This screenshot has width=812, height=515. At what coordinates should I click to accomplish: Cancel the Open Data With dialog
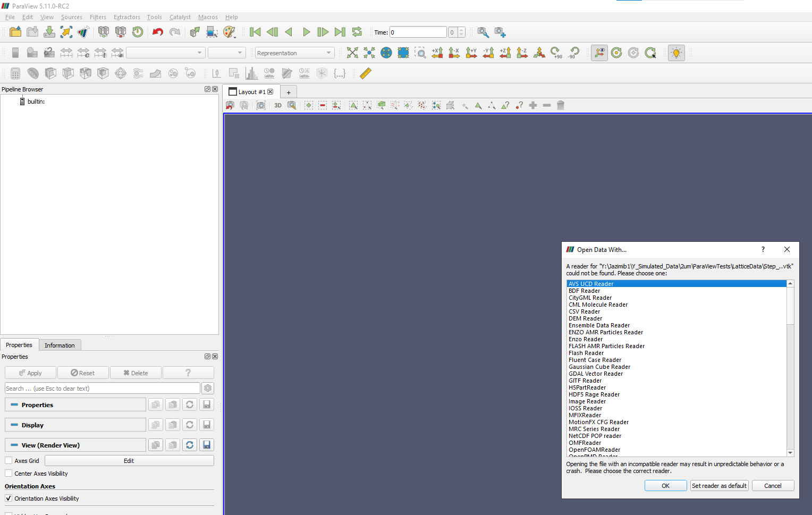[x=773, y=486]
